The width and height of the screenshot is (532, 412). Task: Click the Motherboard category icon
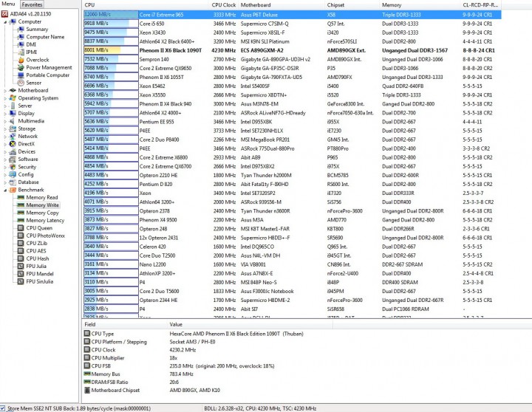click(x=13, y=90)
